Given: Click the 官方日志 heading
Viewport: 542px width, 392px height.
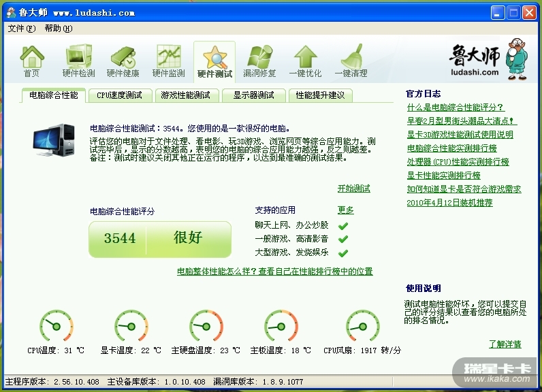Looking at the screenshot, I should pos(423,94).
